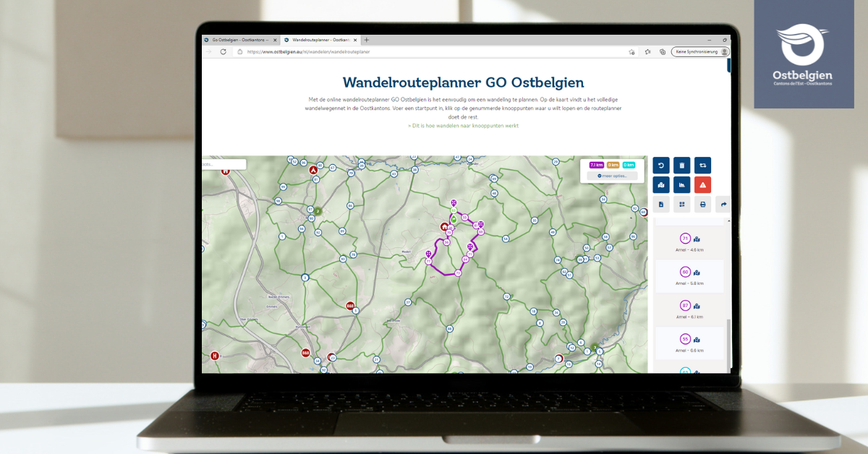Image resolution: width=868 pixels, height=454 pixels.
Task: Select the map icon next to node 87
Action: coord(697,306)
